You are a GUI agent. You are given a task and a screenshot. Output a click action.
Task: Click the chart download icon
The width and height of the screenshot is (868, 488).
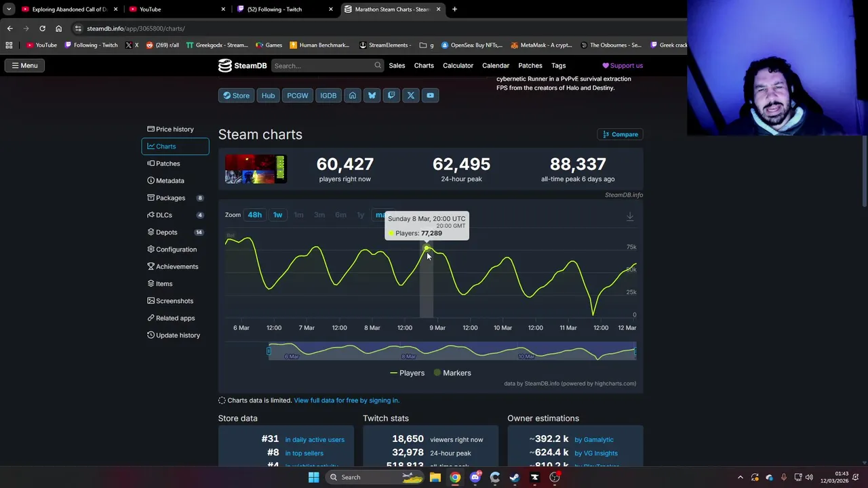click(x=630, y=216)
